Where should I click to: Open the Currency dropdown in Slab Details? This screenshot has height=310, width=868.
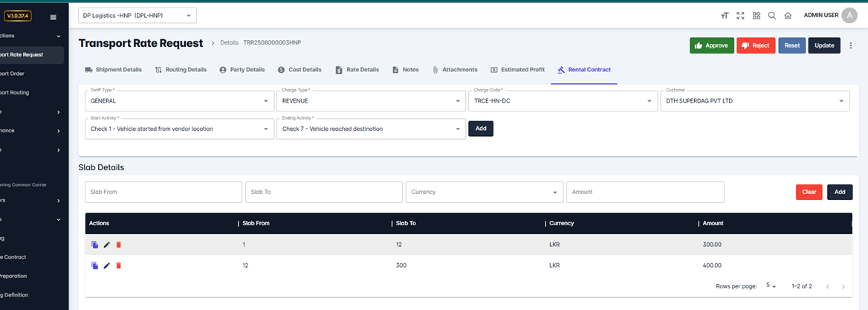click(484, 192)
